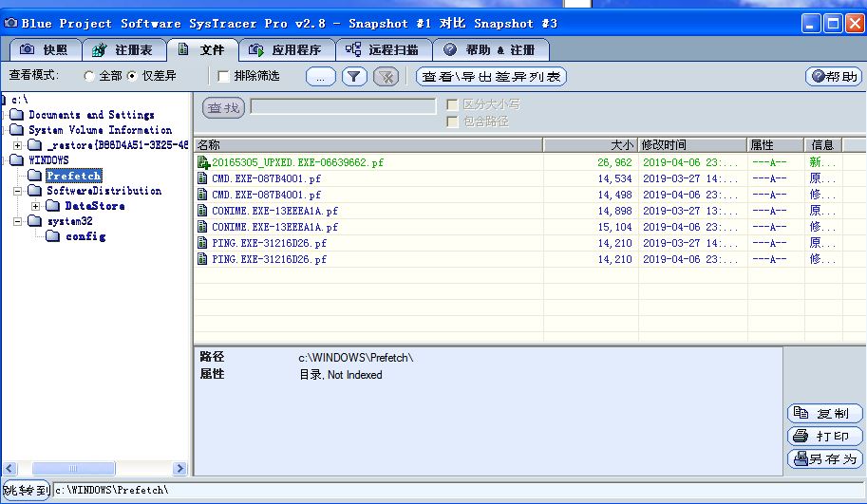Sort by the 大小 (Size) column header
The image size is (867, 504).
(x=591, y=145)
